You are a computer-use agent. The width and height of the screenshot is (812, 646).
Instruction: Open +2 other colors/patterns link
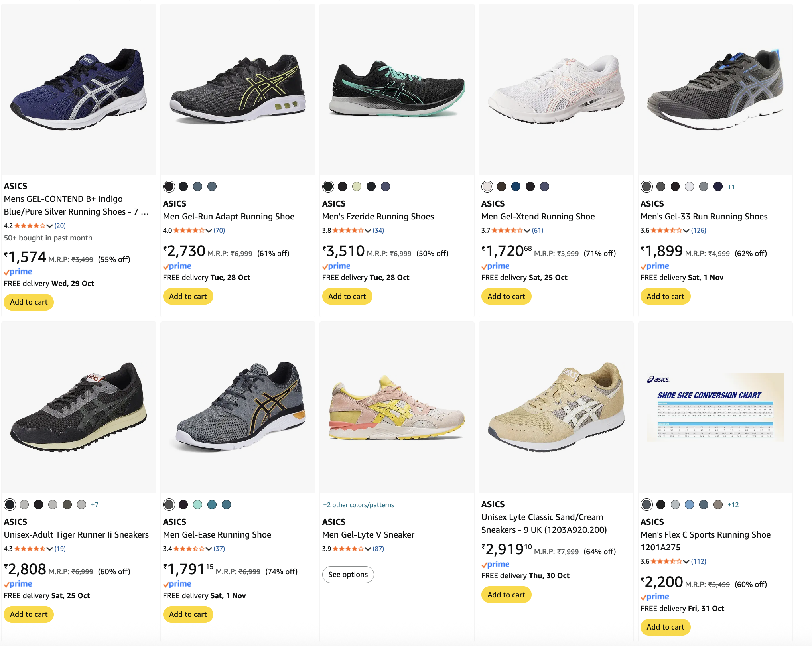point(358,505)
